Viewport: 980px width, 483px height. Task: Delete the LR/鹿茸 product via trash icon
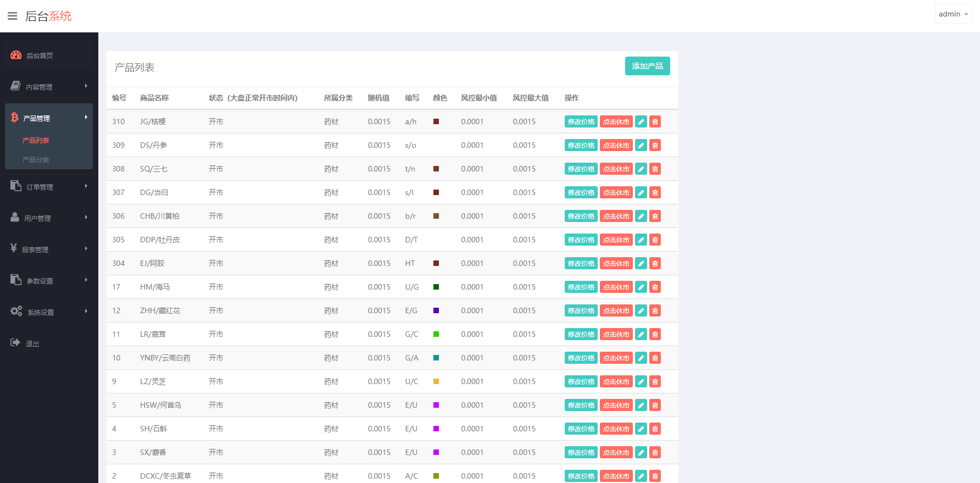tap(655, 334)
